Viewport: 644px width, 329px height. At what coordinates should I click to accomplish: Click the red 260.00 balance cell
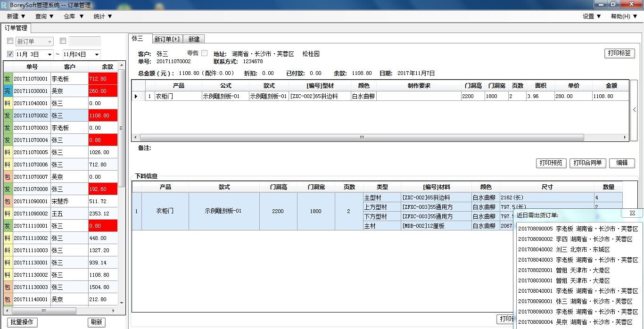(103, 91)
